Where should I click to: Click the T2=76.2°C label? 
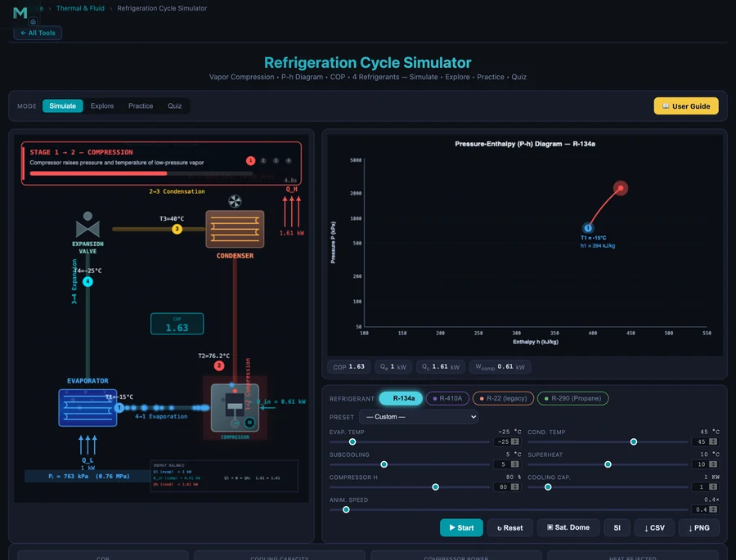[214, 356]
